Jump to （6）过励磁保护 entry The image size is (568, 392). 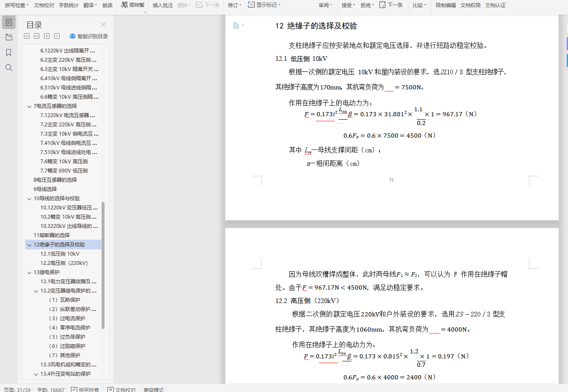click(67, 346)
